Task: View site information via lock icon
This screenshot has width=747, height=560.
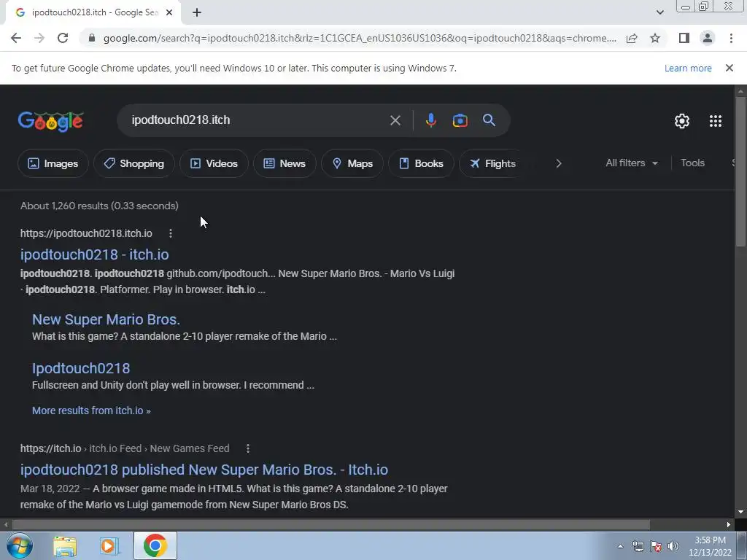Action: click(92, 38)
